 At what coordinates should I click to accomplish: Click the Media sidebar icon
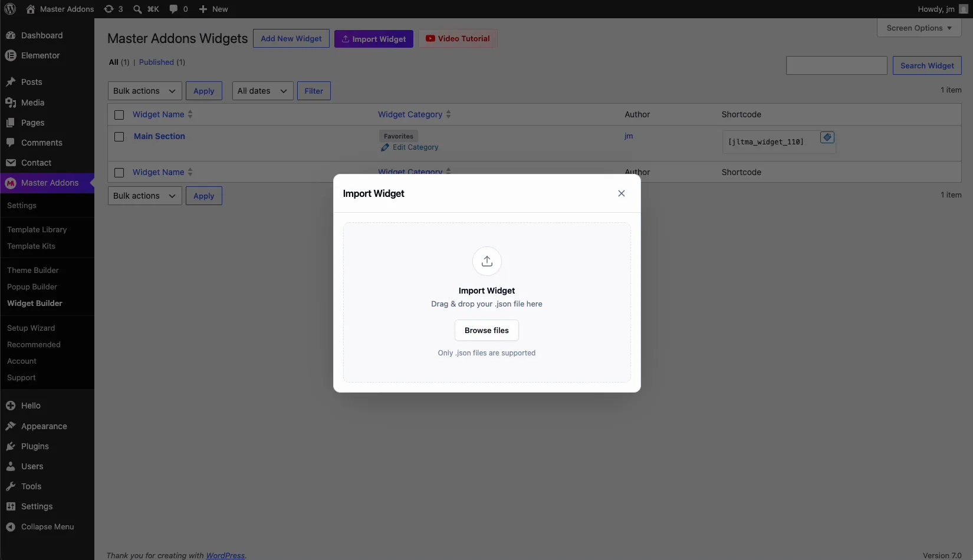click(11, 103)
